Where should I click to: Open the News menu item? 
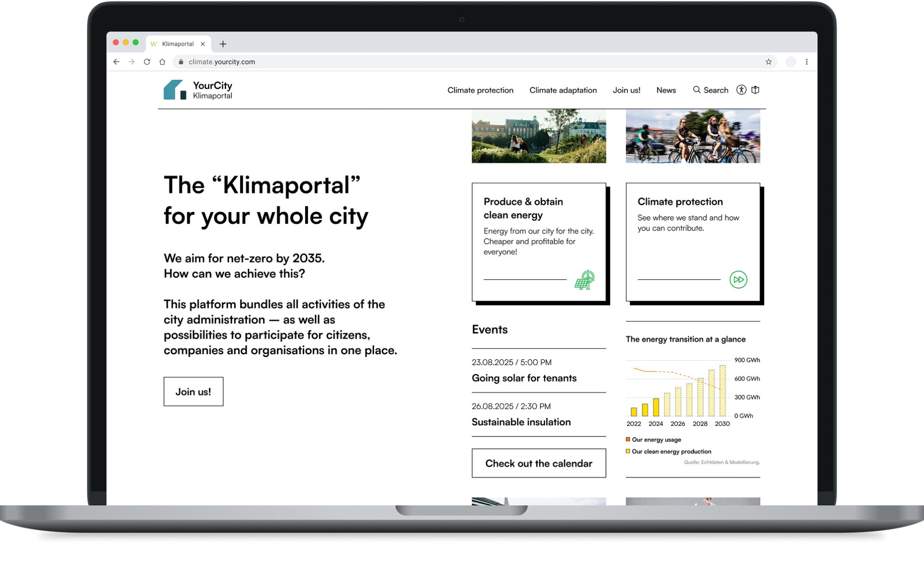(x=666, y=90)
